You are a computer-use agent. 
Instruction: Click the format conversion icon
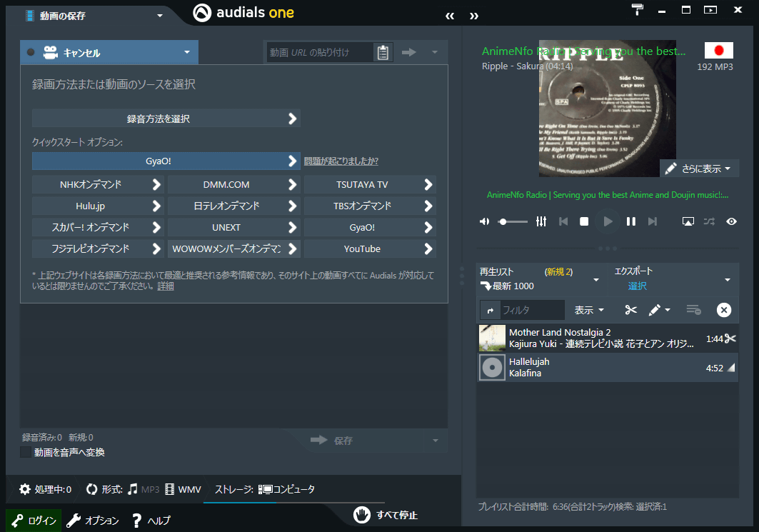pyautogui.click(x=91, y=489)
